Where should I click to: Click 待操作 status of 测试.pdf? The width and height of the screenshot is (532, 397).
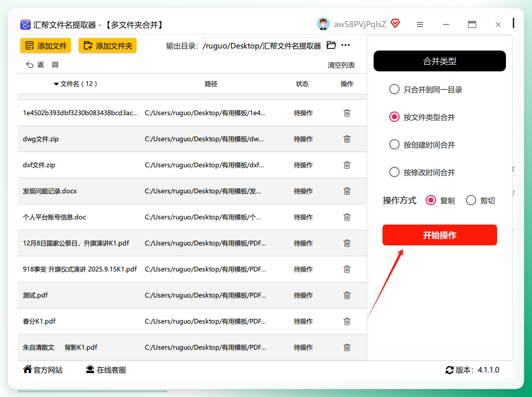303,295
